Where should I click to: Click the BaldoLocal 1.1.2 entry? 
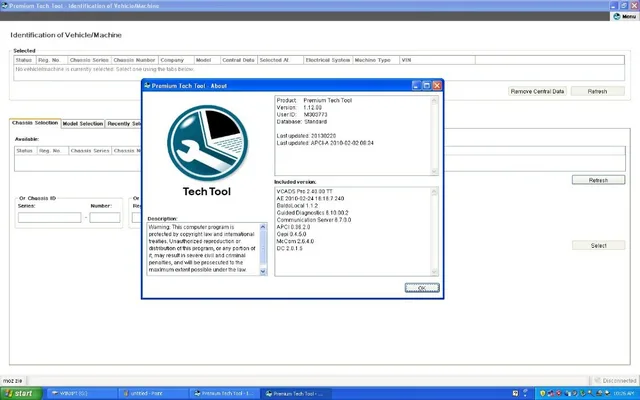coord(297,205)
